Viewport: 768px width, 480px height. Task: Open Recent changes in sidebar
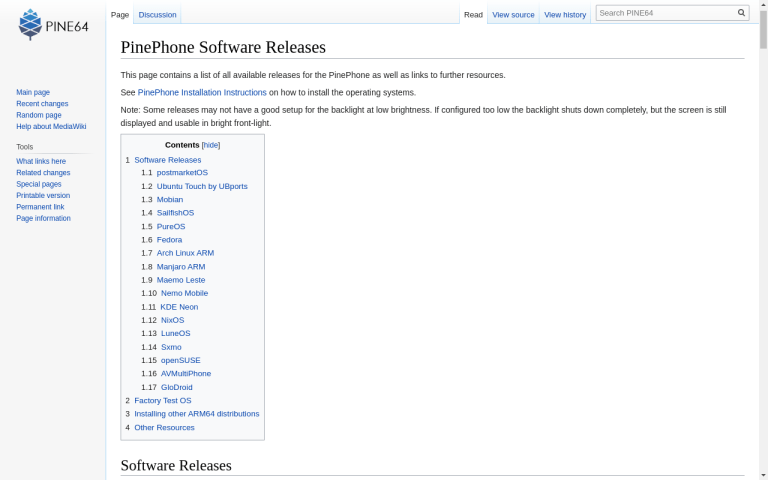tap(42, 103)
